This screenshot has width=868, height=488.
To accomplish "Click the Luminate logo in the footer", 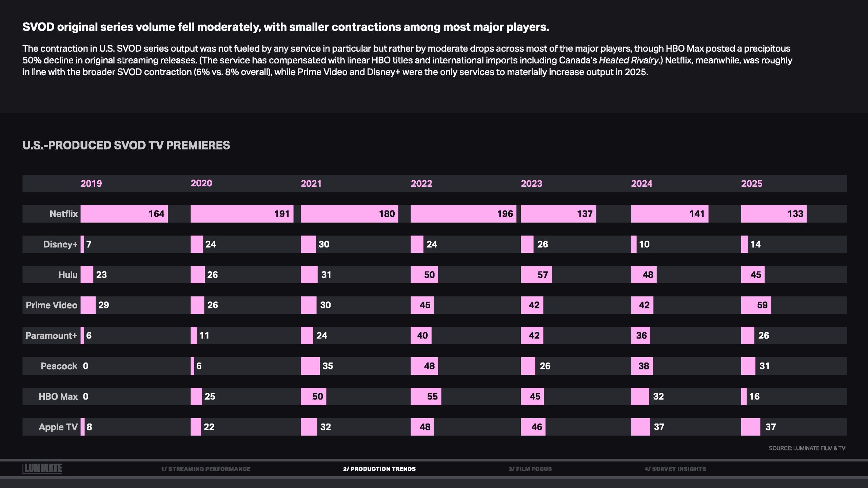I will coord(42,468).
